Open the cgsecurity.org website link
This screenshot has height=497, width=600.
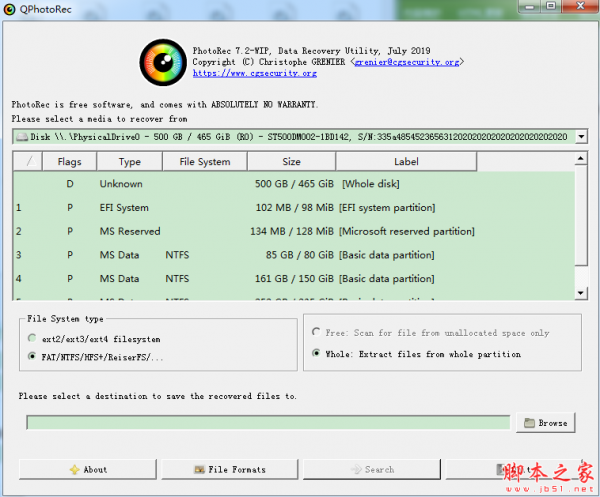coord(246,73)
